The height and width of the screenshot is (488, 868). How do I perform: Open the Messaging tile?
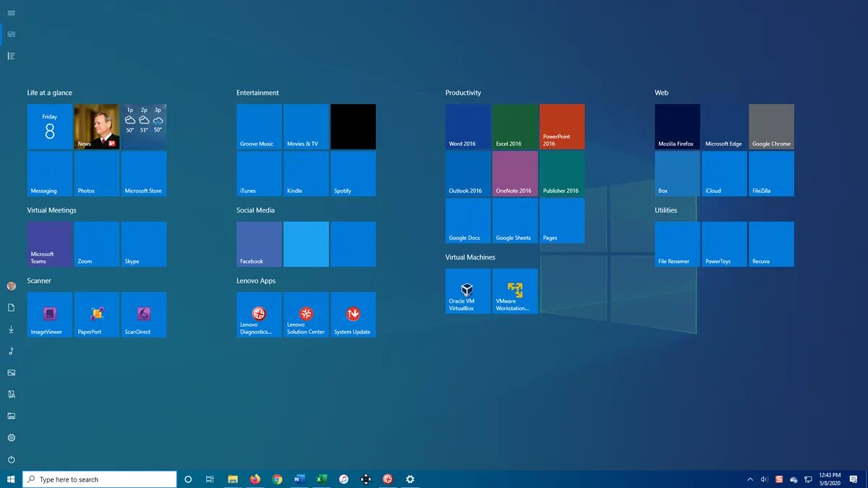(50, 174)
